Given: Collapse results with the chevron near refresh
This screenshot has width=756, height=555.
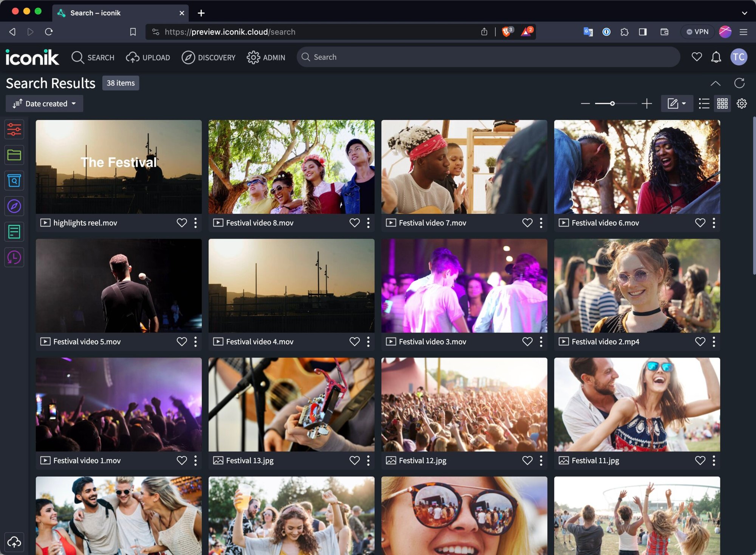Looking at the screenshot, I should [716, 83].
